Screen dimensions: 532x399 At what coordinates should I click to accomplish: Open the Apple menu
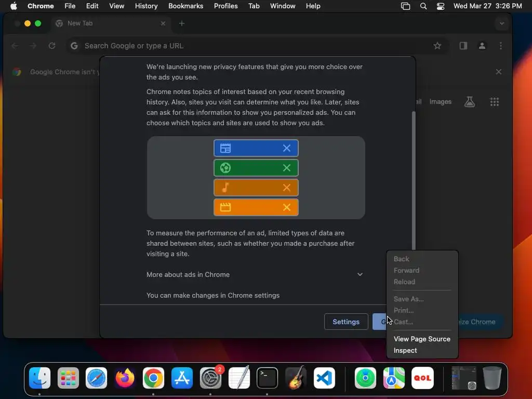pos(14,6)
